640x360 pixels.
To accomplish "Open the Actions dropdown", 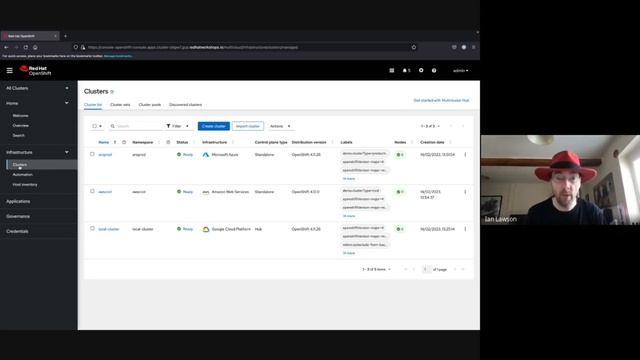I will 280,126.
